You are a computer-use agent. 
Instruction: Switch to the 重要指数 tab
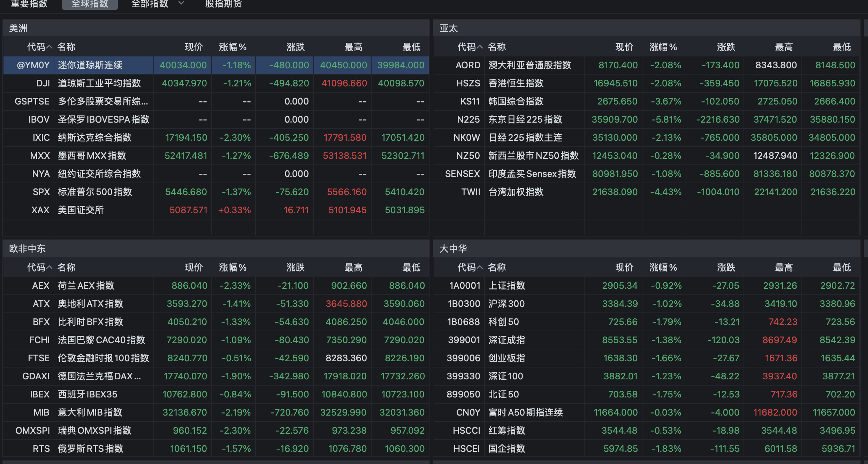(x=29, y=4)
